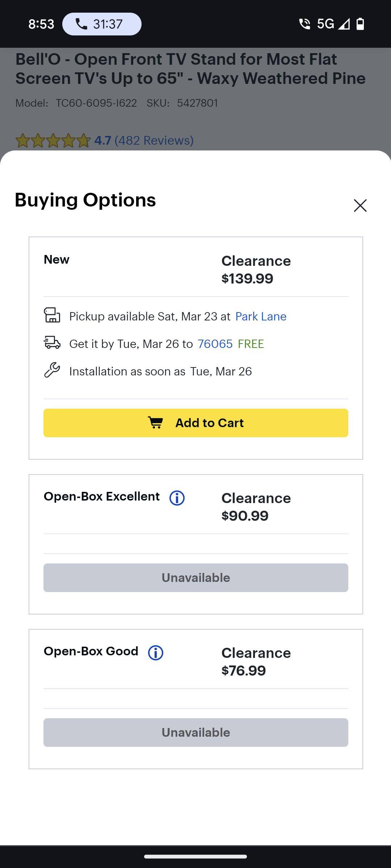Add the new TV stand to cart

196,423
